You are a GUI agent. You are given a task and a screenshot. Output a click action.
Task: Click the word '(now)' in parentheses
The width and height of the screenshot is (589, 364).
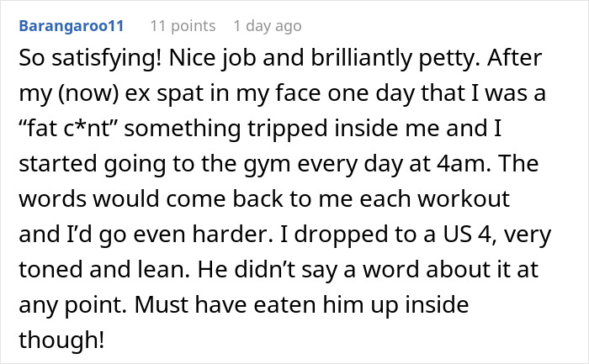pos(81,97)
